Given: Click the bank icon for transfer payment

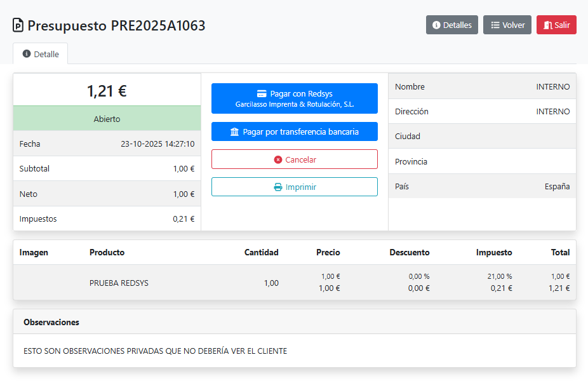Looking at the screenshot, I should coord(235,132).
